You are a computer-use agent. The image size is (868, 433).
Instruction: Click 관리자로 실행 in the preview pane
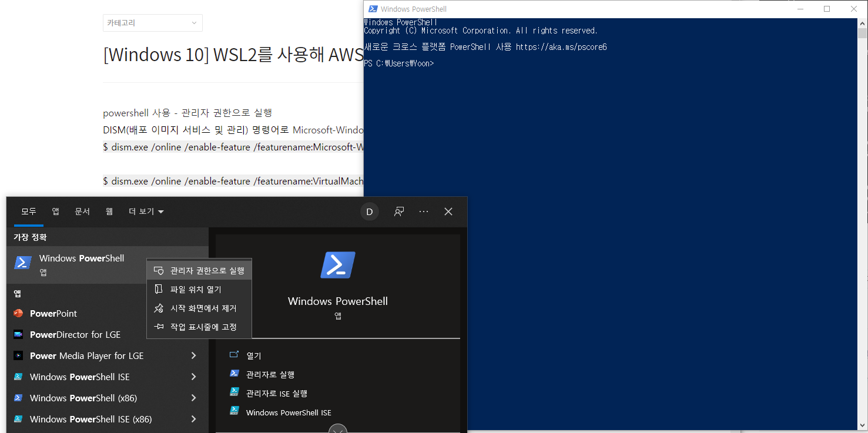[270, 374]
